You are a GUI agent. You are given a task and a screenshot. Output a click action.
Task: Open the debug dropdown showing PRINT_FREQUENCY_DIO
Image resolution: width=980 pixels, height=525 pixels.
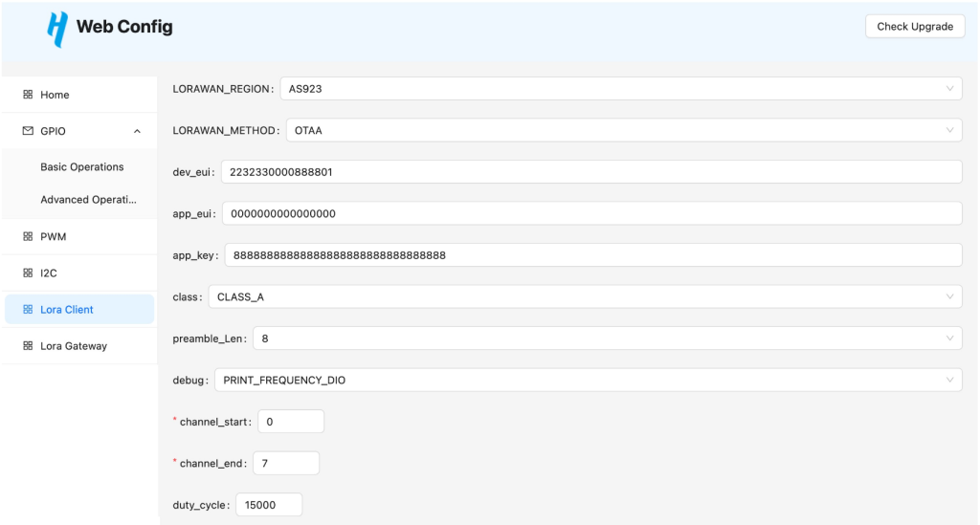pos(588,380)
